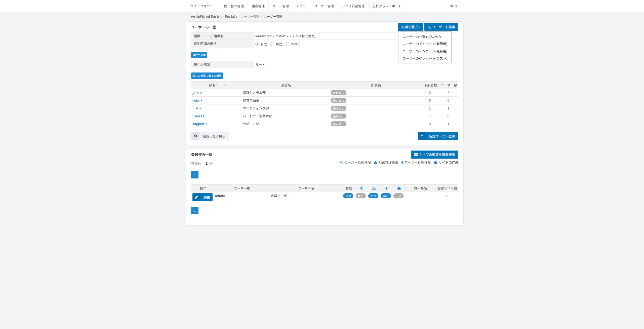This screenshot has width=644, height=329.
Task: Click the person column header icon in table
Action: (386, 188)
